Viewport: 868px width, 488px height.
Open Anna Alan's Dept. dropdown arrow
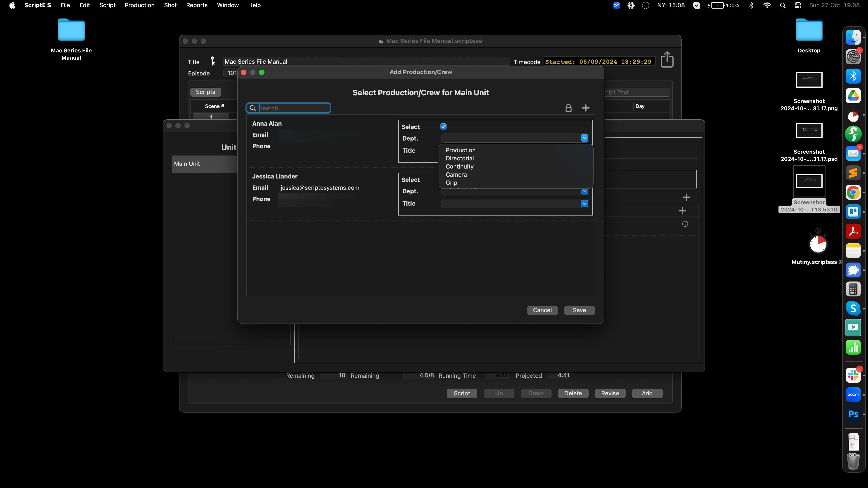[x=584, y=138]
